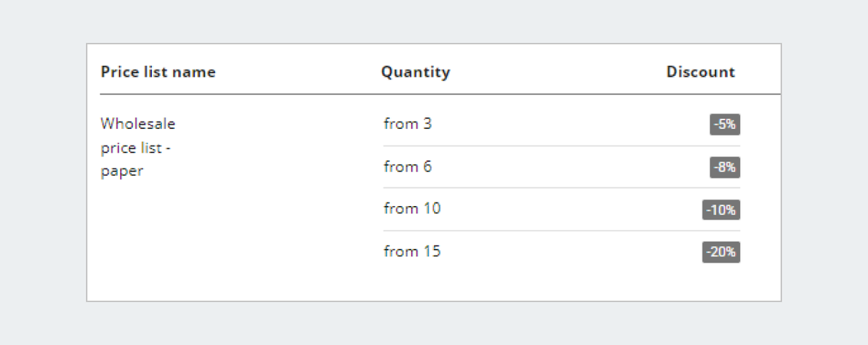Choose the "from 15" quantity tier
Image resolution: width=868 pixels, height=345 pixels.
[x=561, y=252]
